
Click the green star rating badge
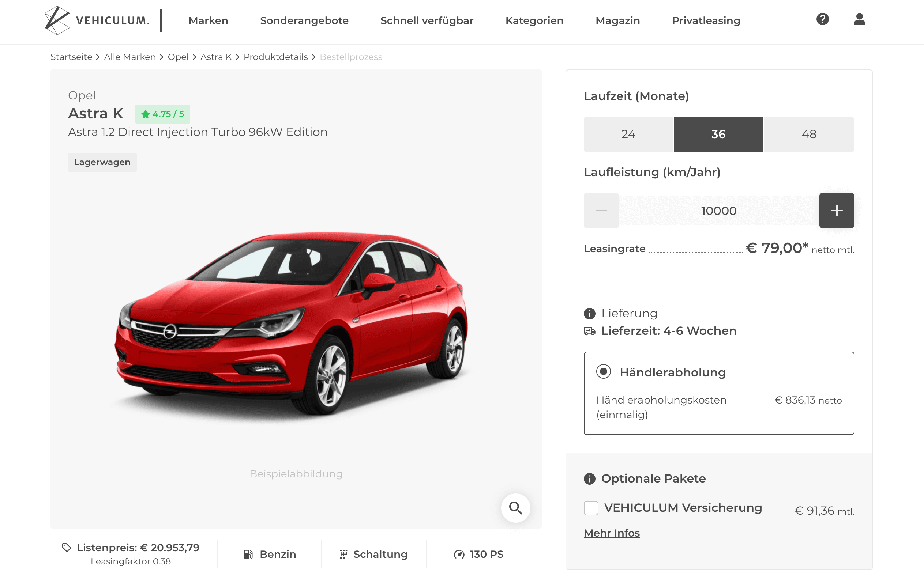pos(162,114)
